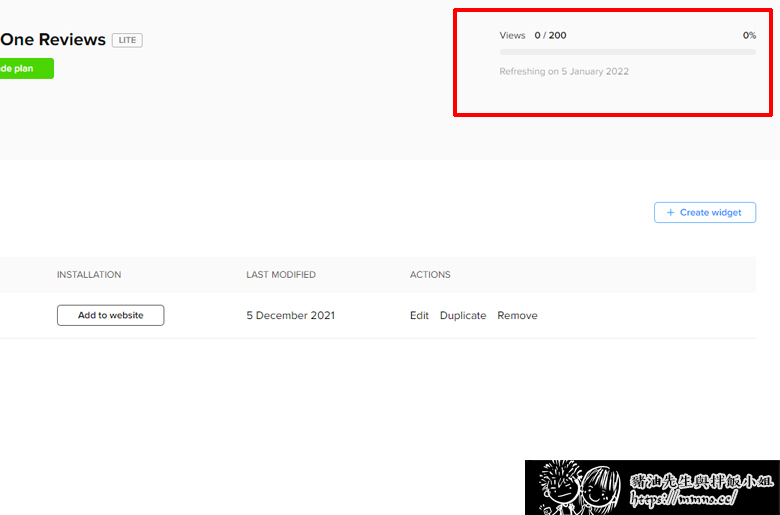Remove the widget via Remove link
Screen dimensions: 780x515
[517, 315]
